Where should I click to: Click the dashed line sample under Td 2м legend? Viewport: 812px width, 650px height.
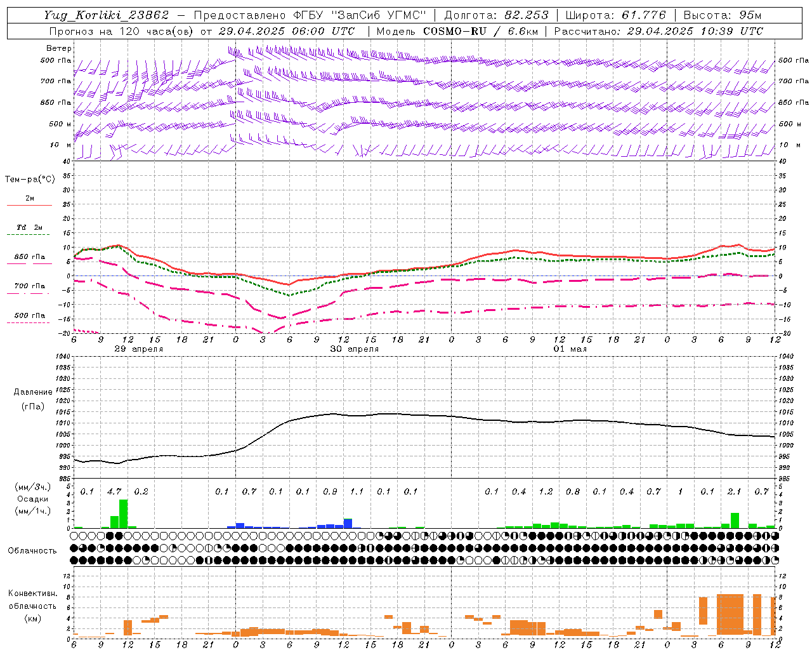(x=28, y=235)
